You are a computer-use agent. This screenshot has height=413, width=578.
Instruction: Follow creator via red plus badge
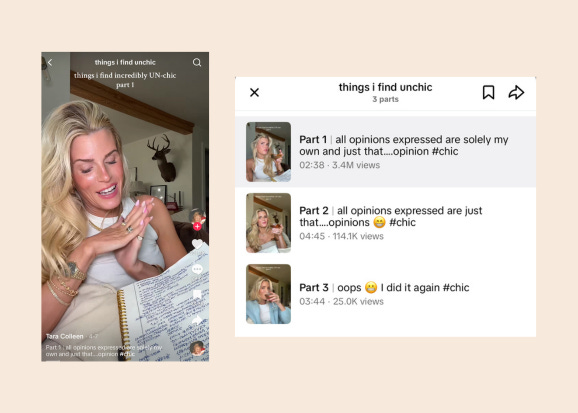(x=198, y=226)
